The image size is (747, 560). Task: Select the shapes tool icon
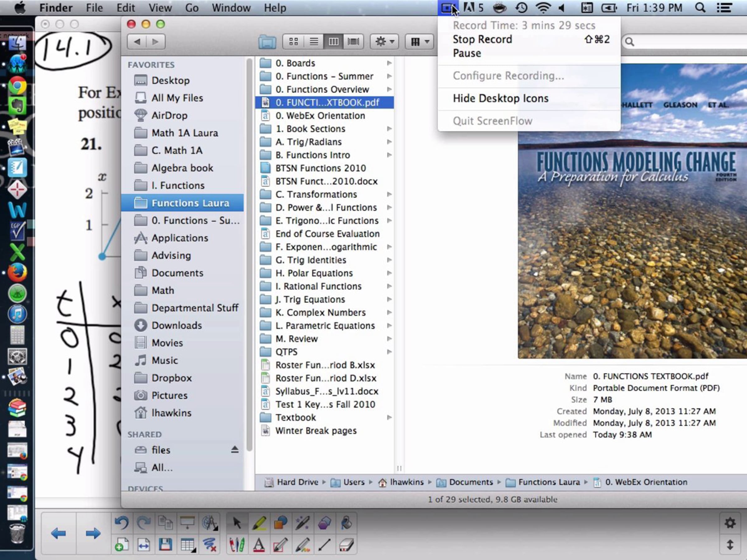[x=281, y=523]
